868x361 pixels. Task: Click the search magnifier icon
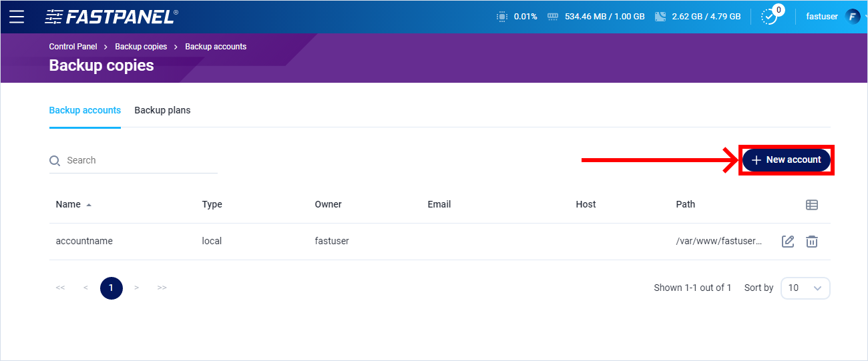(55, 161)
